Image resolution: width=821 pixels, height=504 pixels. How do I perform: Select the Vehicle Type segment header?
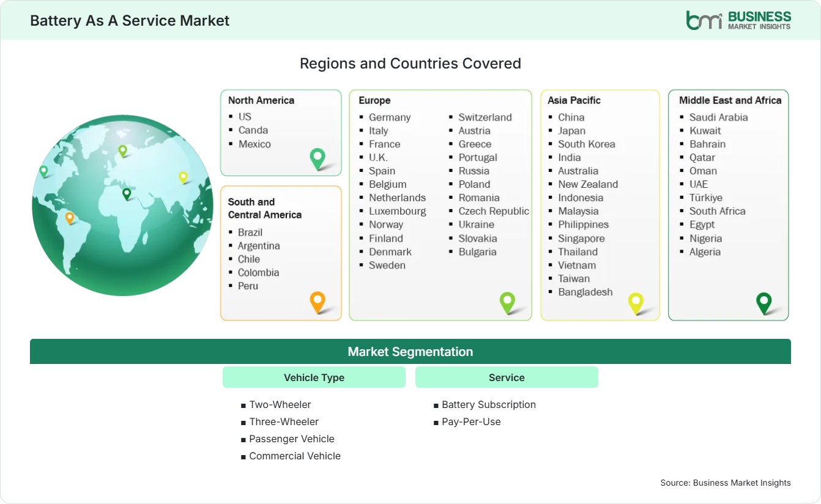(x=314, y=377)
